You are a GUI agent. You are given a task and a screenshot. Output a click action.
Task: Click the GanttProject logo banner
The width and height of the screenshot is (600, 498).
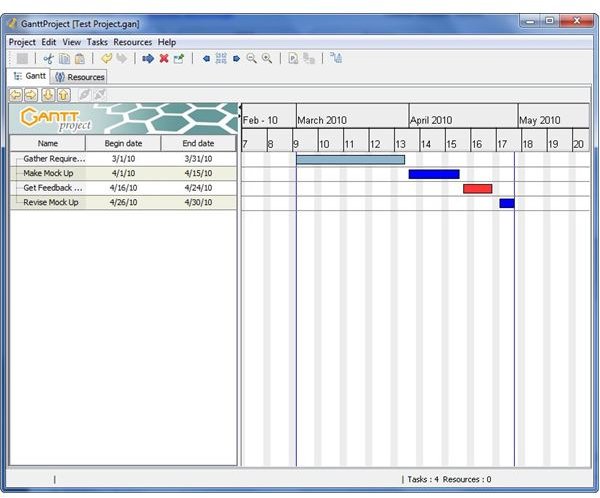tap(123, 118)
